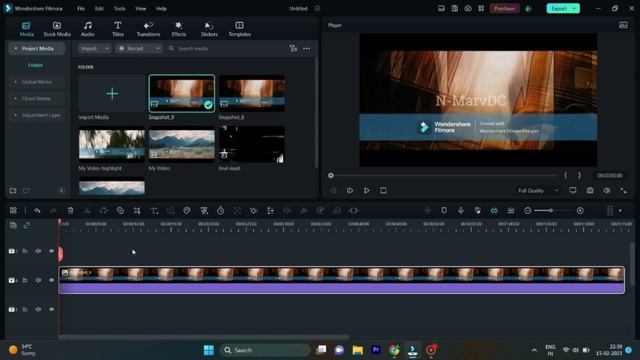Open the Transitions tab
This screenshot has height=360, width=640.
148,29
